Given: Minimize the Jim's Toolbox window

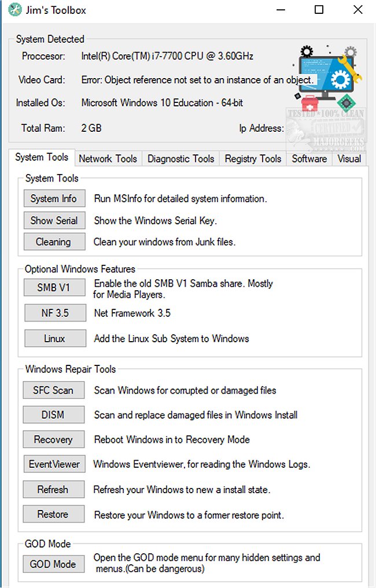Looking at the screenshot, I should pos(281,10).
